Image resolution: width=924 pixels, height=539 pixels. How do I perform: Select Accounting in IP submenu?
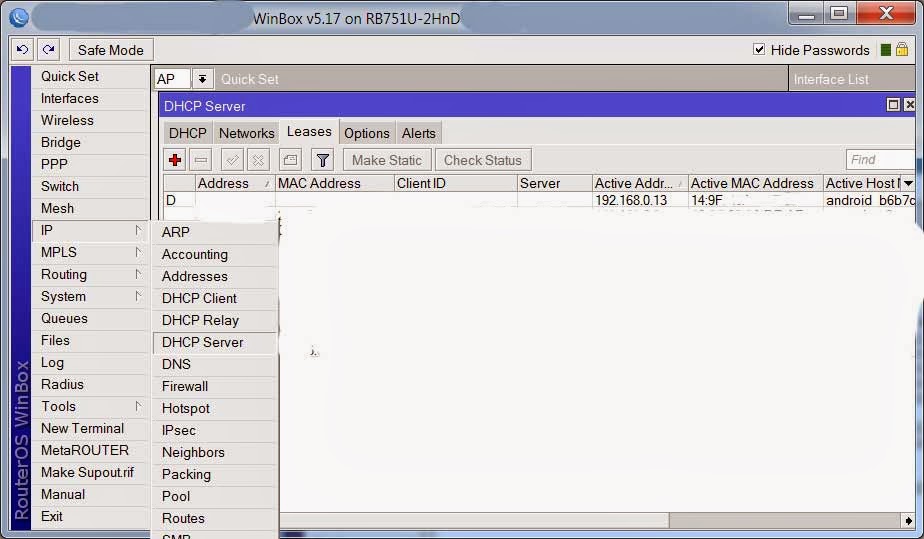[x=214, y=254]
